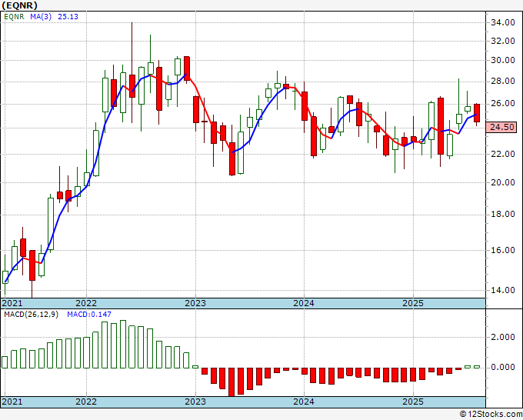Click 2022 on the price chart timeline
Viewport: 523px width, 420px height.
86,303
